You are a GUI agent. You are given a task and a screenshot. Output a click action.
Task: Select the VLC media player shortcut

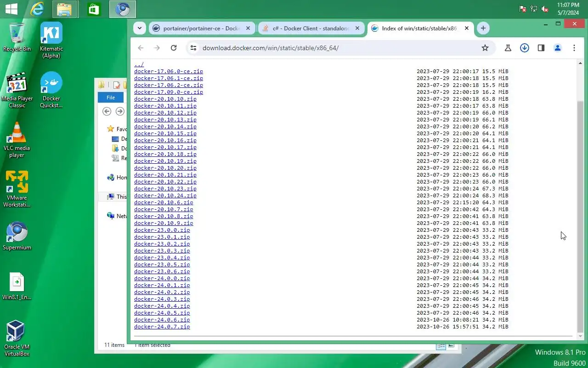17,140
